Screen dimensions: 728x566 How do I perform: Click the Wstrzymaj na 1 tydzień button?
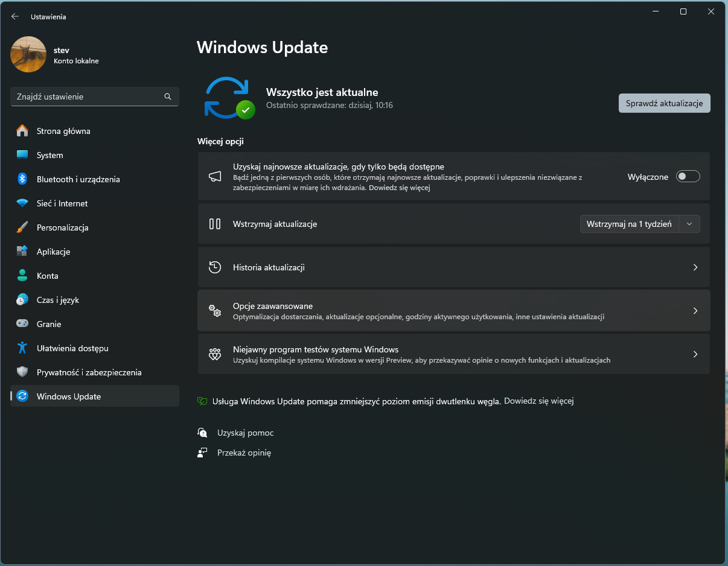click(x=629, y=224)
